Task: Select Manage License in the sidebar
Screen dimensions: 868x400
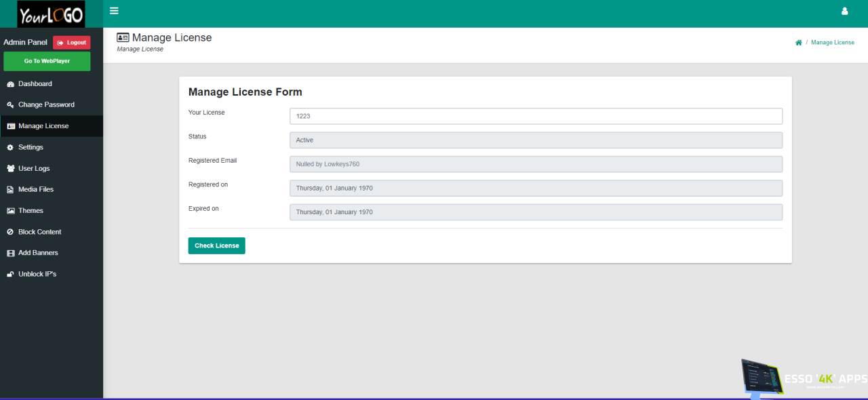Action: pyautogui.click(x=43, y=126)
